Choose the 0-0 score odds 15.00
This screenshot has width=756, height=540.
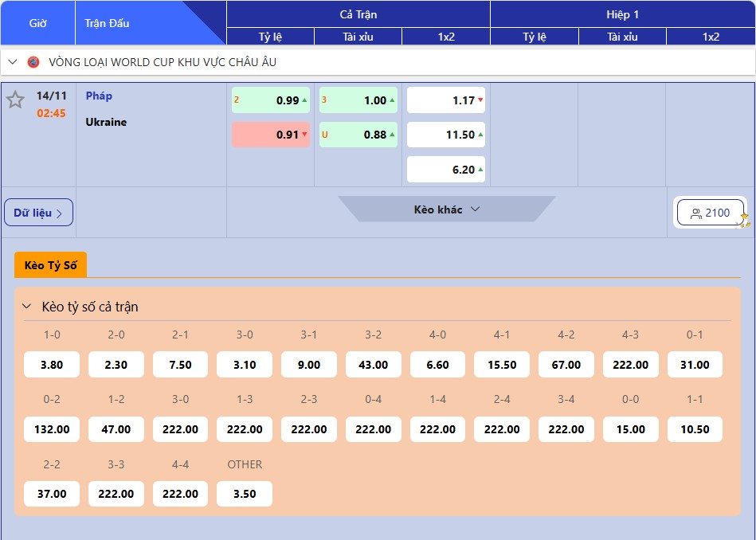click(630, 429)
